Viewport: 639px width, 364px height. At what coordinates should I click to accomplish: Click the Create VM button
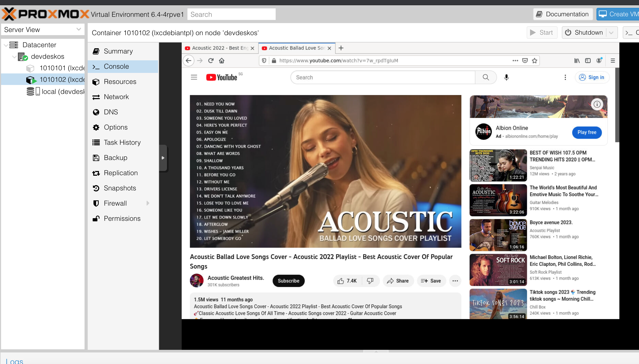618,14
